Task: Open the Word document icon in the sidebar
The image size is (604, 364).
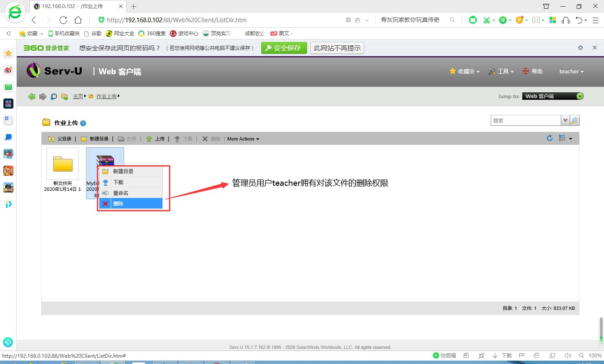Action: 8,120
